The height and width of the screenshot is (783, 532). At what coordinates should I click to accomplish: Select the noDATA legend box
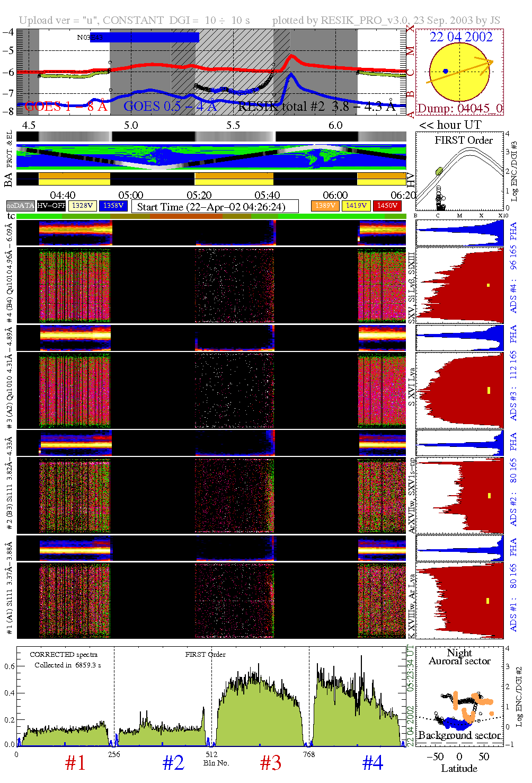coord(20,206)
